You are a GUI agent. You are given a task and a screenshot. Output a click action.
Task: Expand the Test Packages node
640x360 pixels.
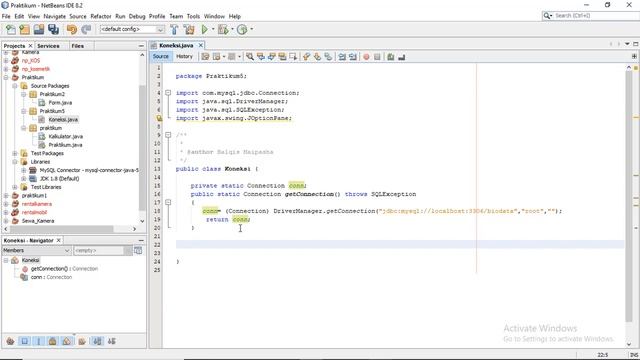[x=15, y=153]
